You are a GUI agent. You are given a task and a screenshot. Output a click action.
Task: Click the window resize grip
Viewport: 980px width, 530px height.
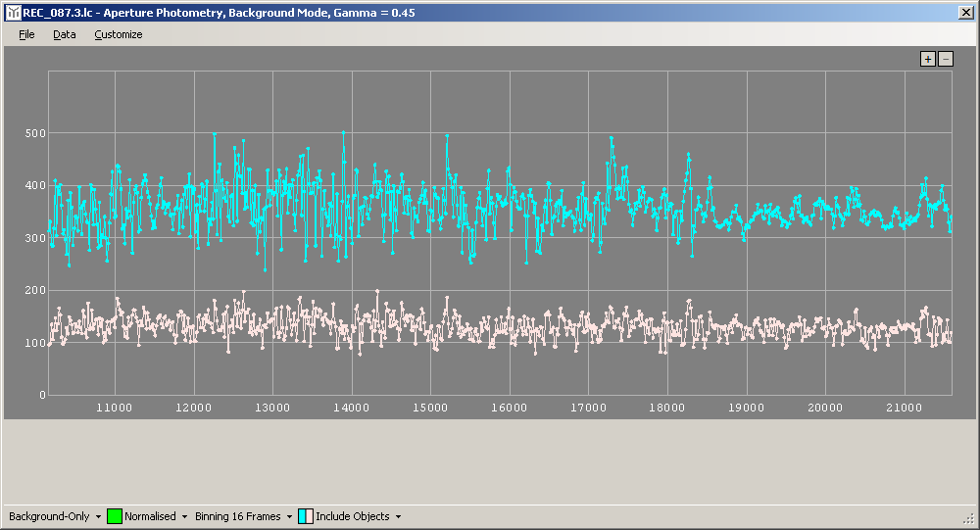coord(969,519)
